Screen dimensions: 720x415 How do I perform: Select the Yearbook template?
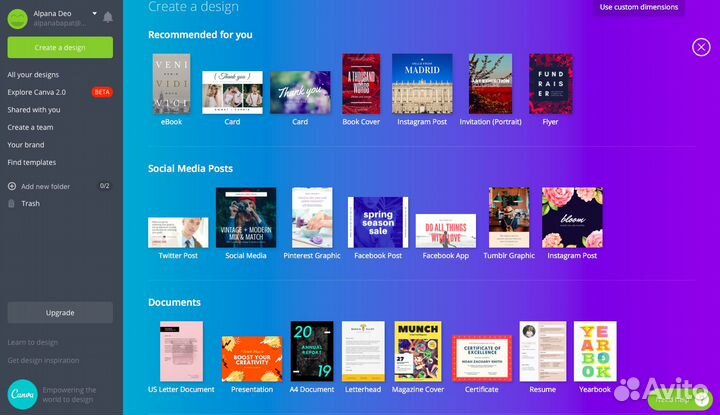pos(595,351)
